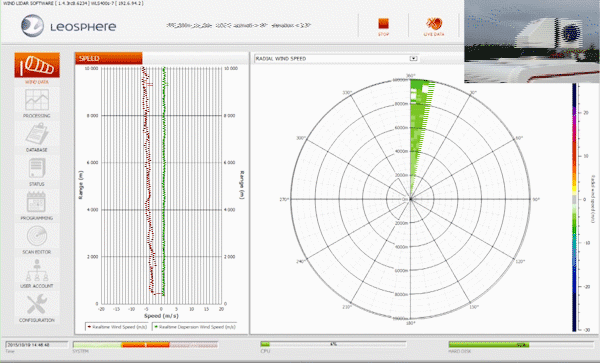Click the lidar camera thumbnail

pos(532,41)
